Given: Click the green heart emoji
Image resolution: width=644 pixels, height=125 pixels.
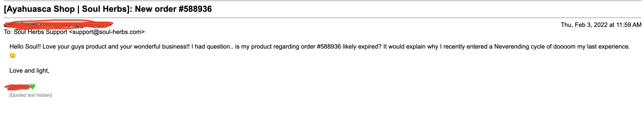Looking at the screenshot, I should point(32,86).
